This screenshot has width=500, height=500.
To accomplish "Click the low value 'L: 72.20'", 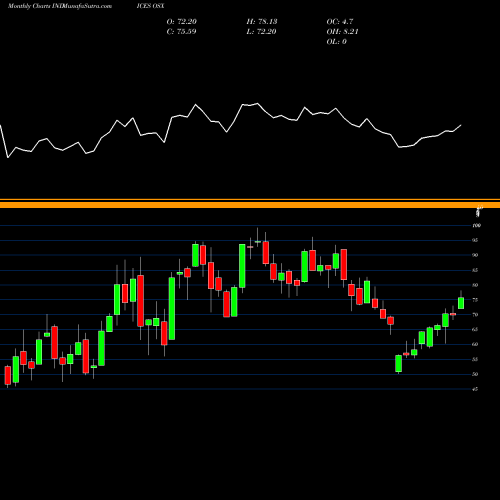I will [261, 32].
